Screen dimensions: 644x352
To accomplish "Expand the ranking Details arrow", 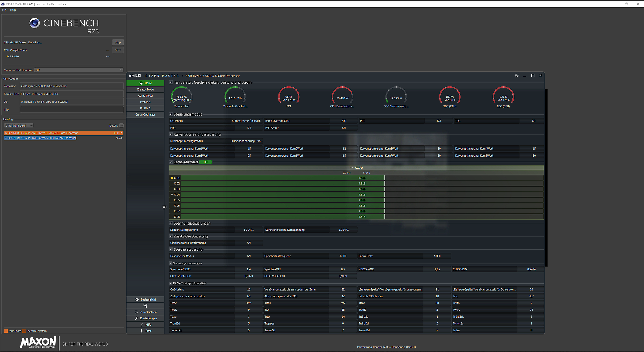I will (122, 126).
